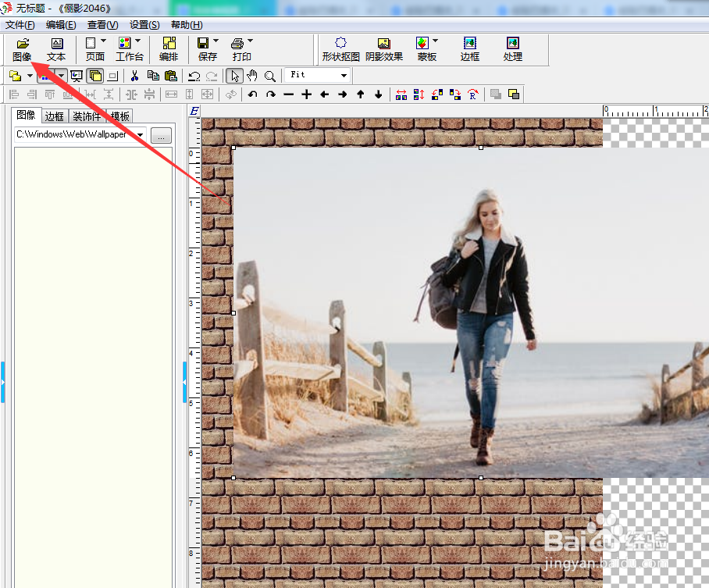The height and width of the screenshot is (588, 709).
Task: Open the 设置(S) menu
Action: (x=144, y=25)
